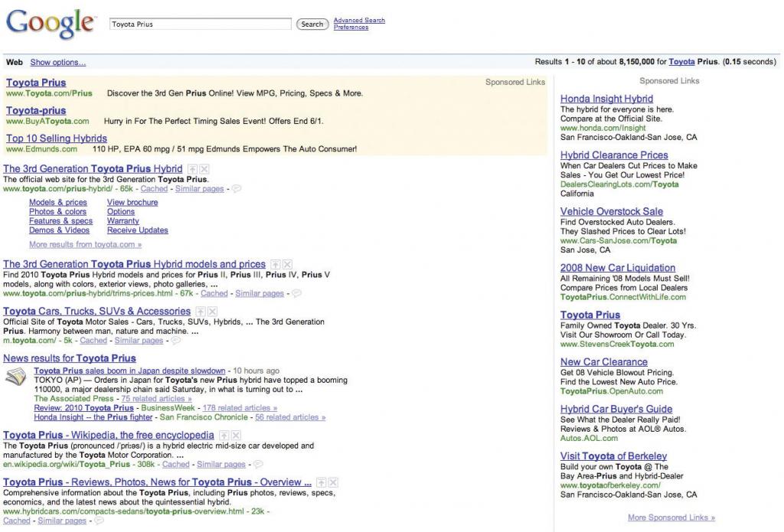Remove the 3rd Generation Toyota Prius Hybrid result

[x=204, y=168]
